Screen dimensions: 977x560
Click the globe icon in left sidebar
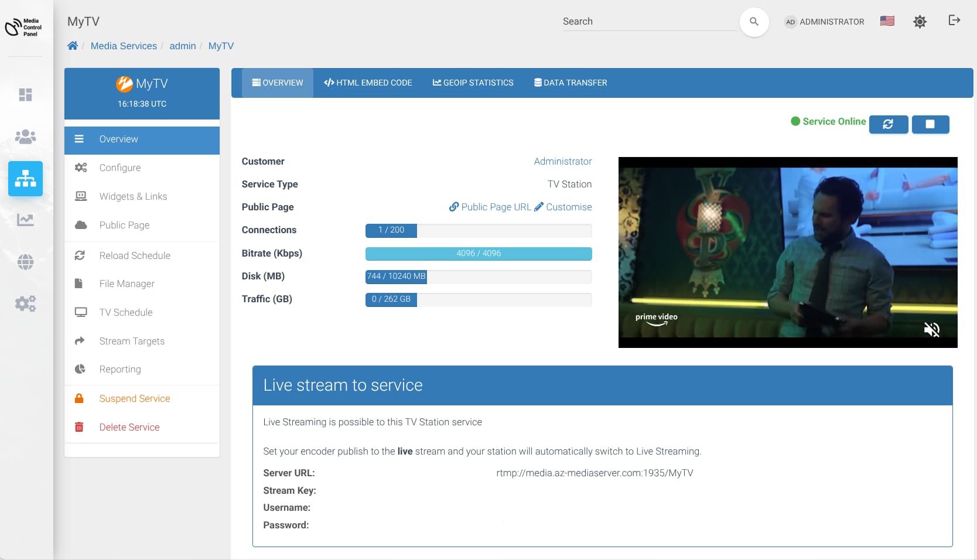(x=25, y=262)
